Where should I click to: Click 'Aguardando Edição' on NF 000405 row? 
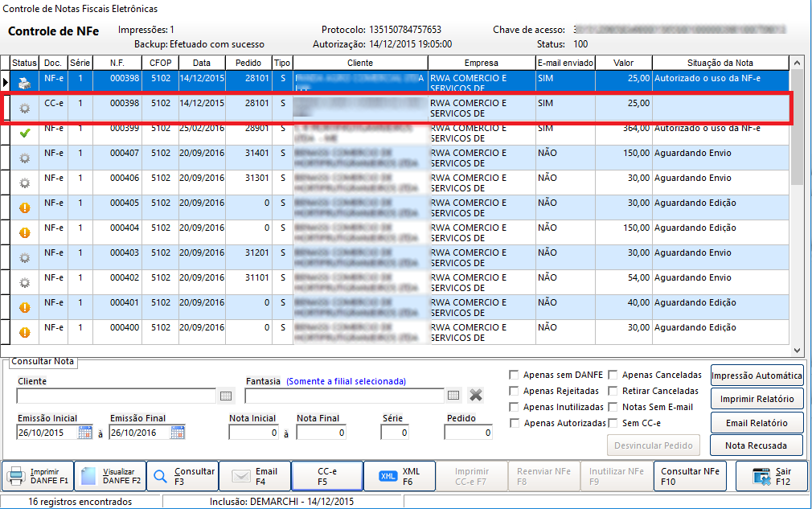coord(695,203)
